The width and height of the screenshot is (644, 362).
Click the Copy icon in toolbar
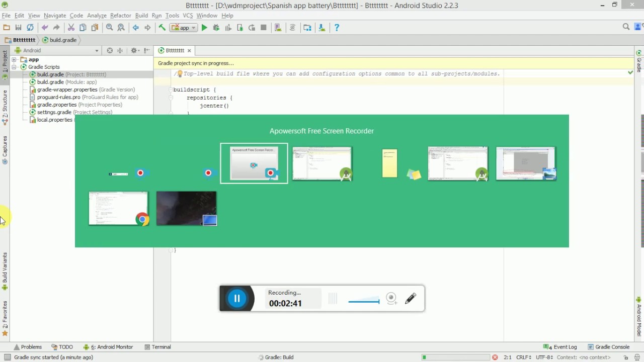click(x=83, y=28)
